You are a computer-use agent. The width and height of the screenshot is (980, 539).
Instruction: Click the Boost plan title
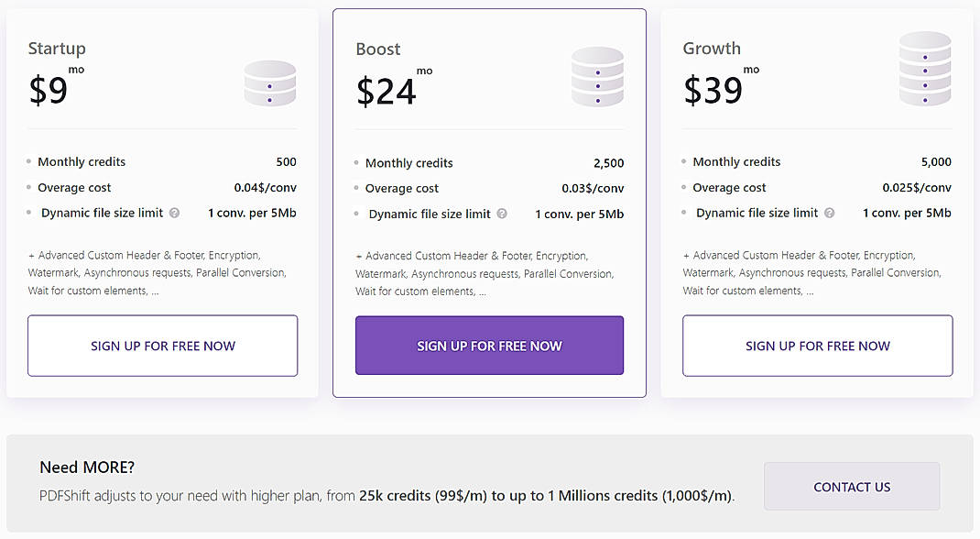tap(378, 49)
